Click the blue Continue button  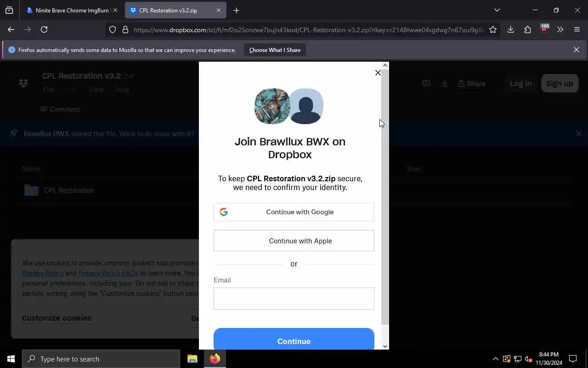point(294,339)
